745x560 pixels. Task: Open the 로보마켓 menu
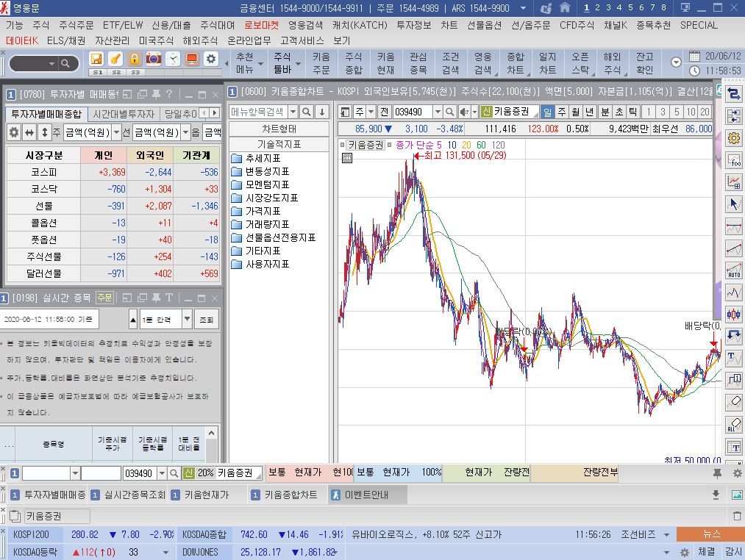tap(261, 25)
